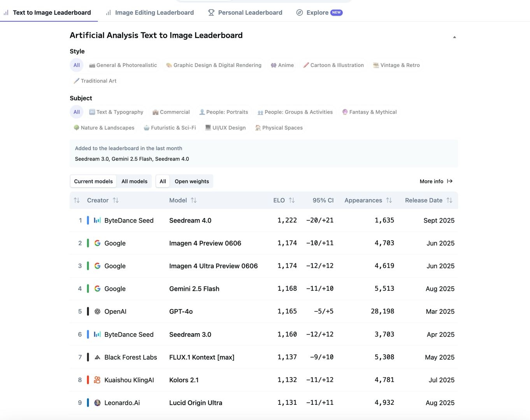The image size is (530, 420).
Task: Click Google logo in Imagen 4 Ultra Preview row
Action: 97,266
